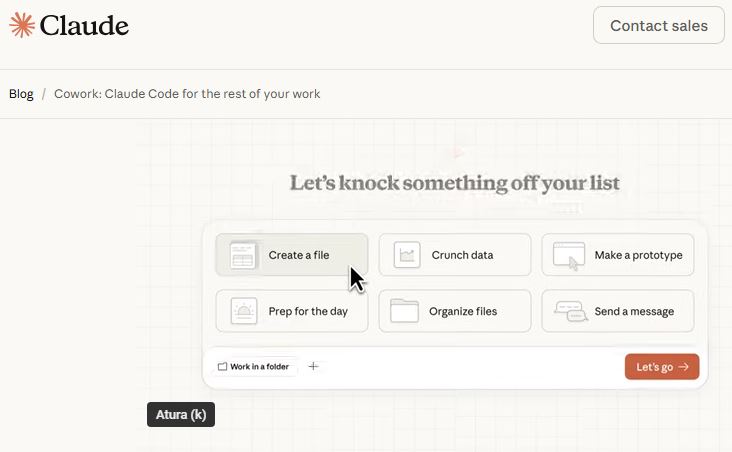Viewport: 732px width, 452px height.
Task: Click the spreadsheet icon on Create a file
Action: pyautogui.click(x=243, y=255)
